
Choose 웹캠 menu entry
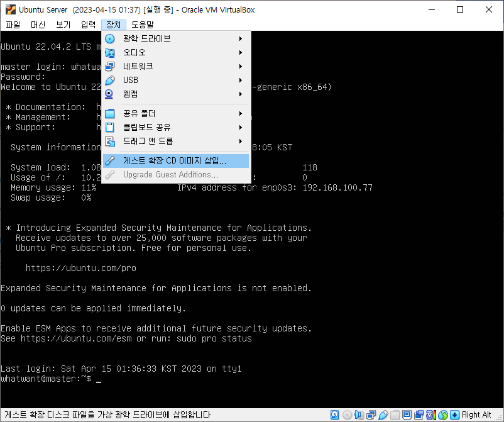point(176,94)
